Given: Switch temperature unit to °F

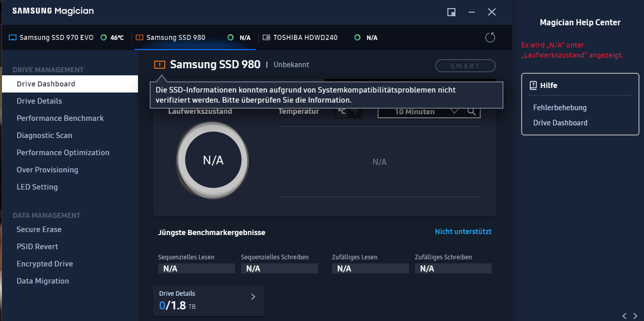Looking at the screenshot, I should tap(355, 111).
